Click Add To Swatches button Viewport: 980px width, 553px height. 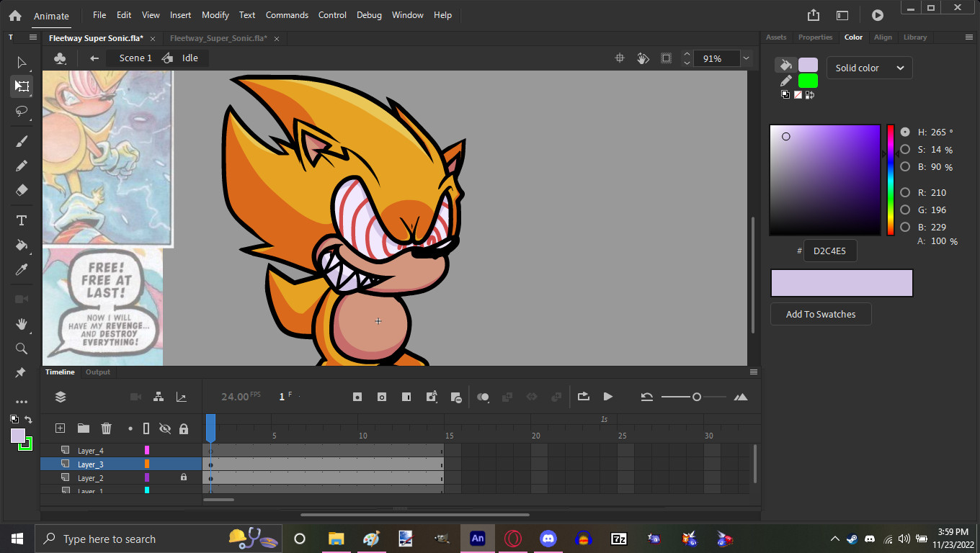coord(821,314)
